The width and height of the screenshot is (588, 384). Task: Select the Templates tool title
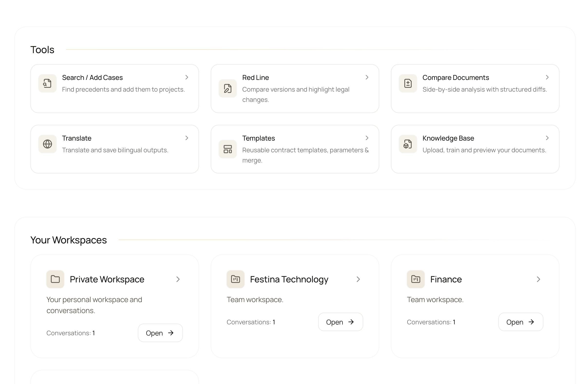(x=258, y=138)
